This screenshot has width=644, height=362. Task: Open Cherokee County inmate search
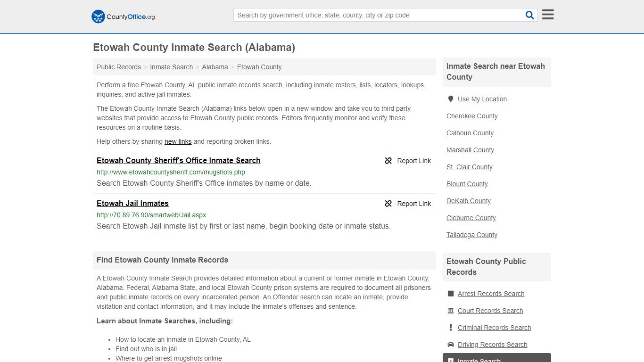(x=472, y=116)
